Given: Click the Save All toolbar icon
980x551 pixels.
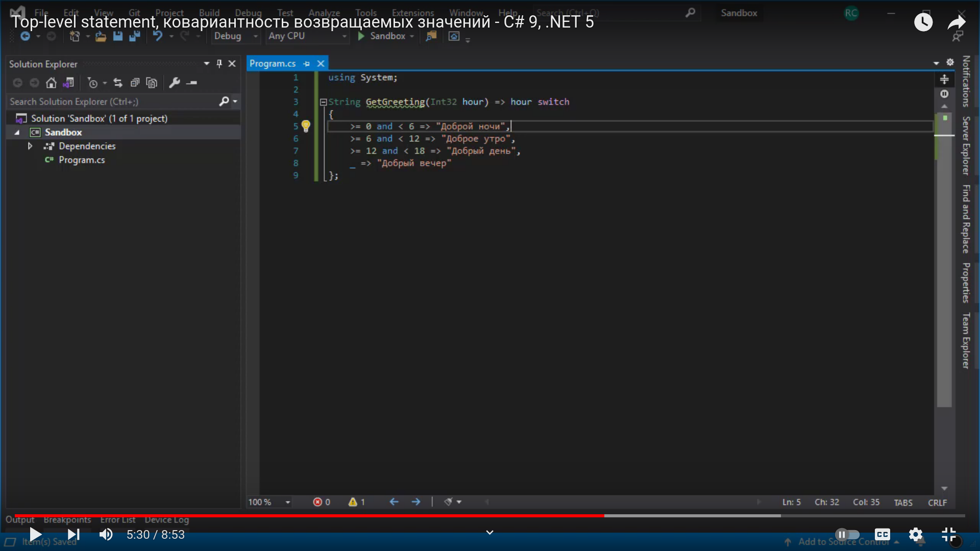Looking at the screenshot, I should click(x=135, y=36).
